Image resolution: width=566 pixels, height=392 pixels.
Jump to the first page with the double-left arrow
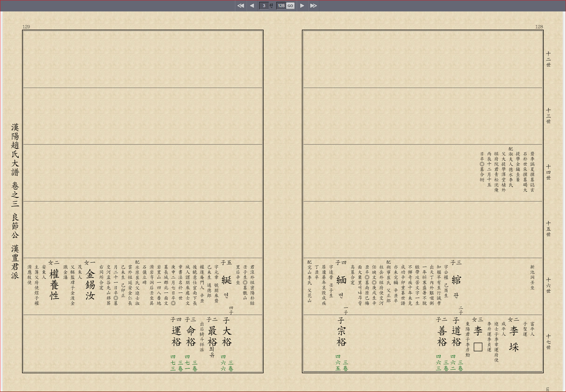click(240, 6)
